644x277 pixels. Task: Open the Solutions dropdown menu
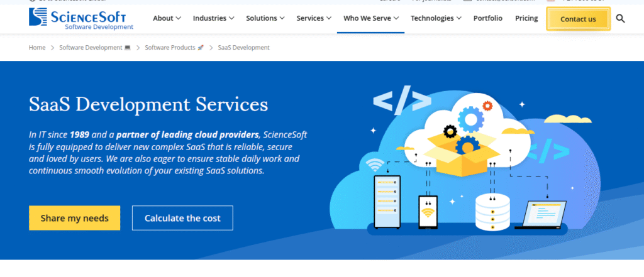click(x=265, y=18)
